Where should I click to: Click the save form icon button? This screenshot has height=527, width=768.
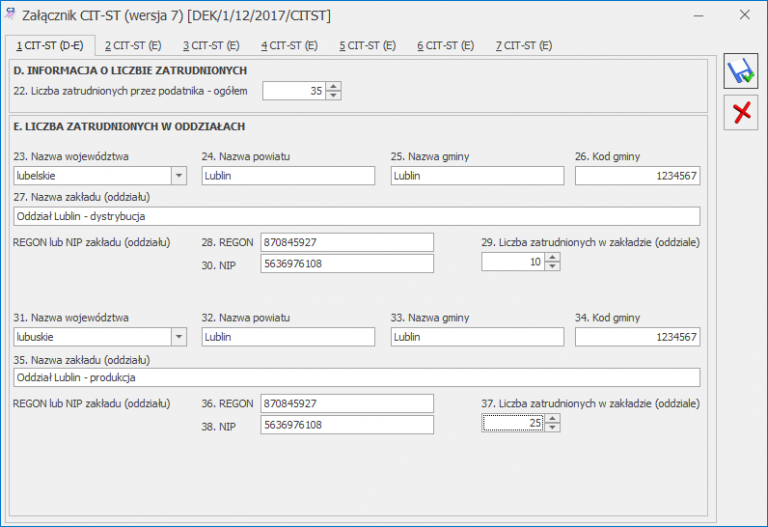point(741,72)
